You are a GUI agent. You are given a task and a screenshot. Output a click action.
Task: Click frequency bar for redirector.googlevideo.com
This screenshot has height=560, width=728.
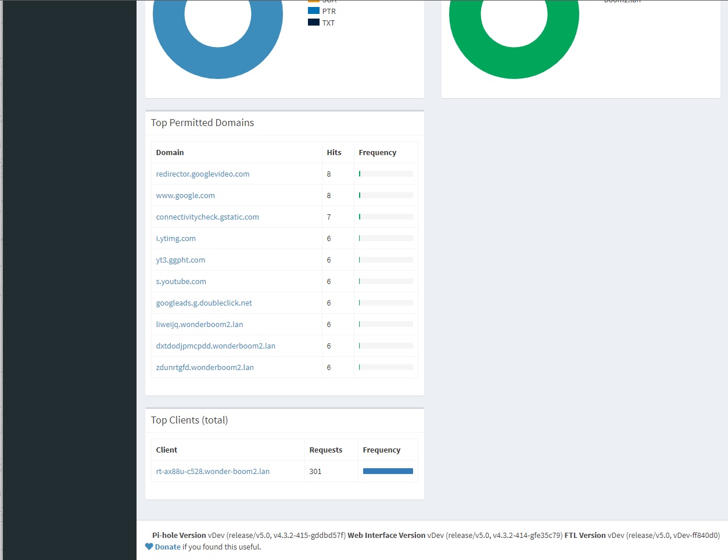(386, 174)
